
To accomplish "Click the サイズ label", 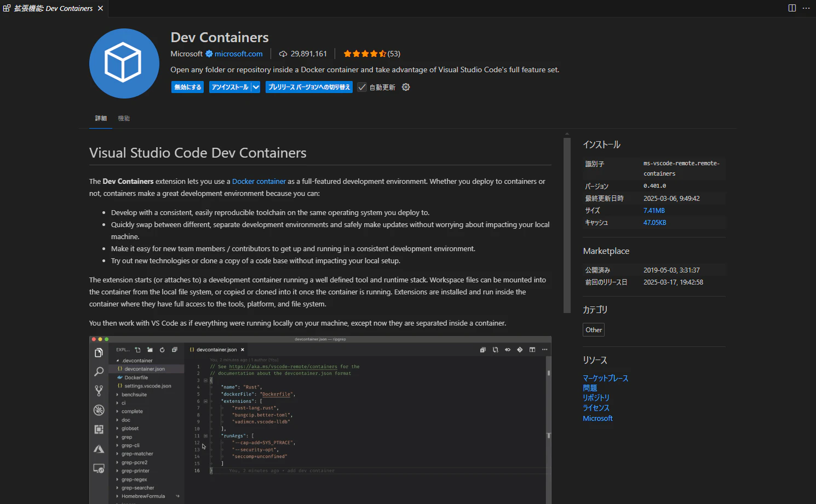I will (x=593, y=211).
